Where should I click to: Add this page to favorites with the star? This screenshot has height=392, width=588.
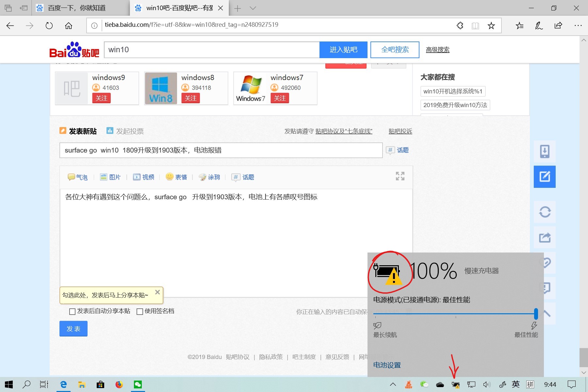491,25
